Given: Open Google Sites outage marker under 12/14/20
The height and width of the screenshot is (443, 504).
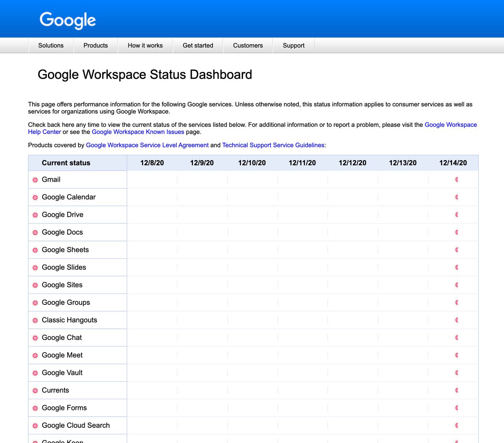Looking at the screenshot, I should (x=457, y=285).
